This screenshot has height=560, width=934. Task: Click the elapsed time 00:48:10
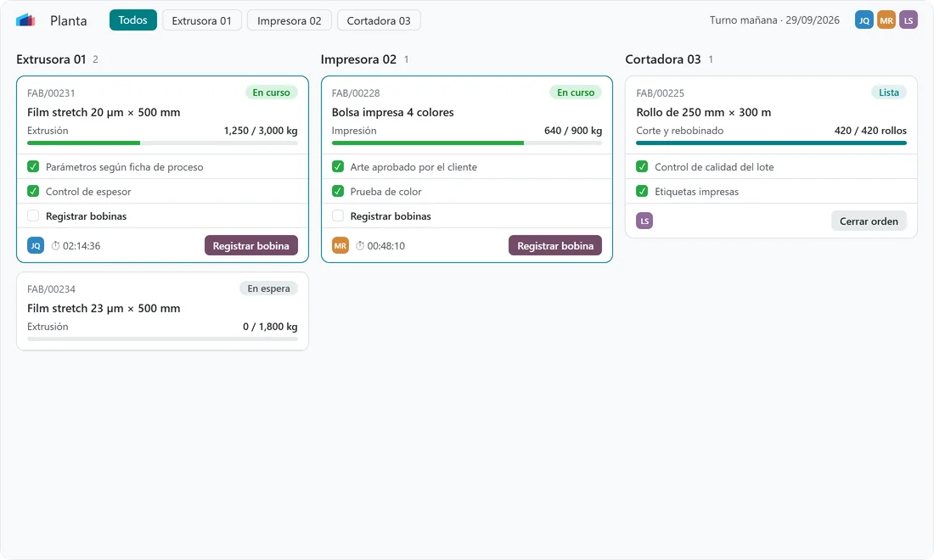386,246
